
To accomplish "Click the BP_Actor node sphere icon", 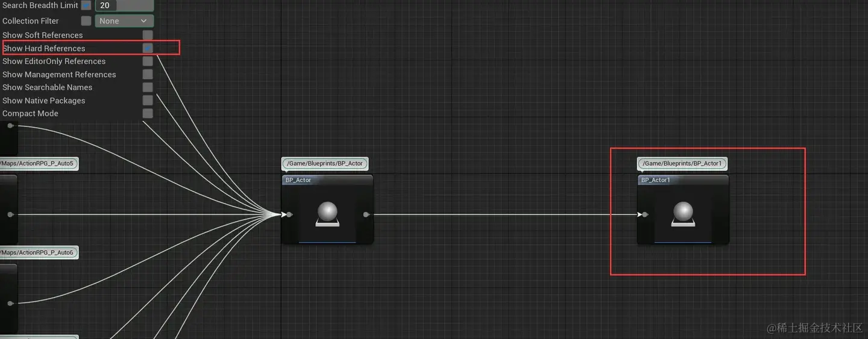I will [x=327, y=214].
